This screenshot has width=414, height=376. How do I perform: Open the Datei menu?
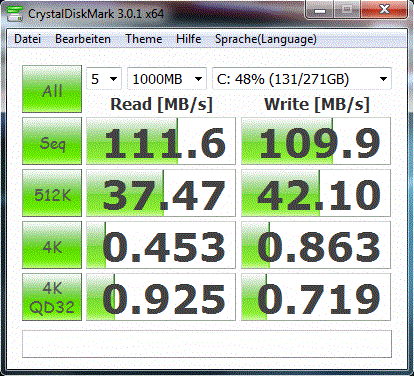click(x=28, y=39)
